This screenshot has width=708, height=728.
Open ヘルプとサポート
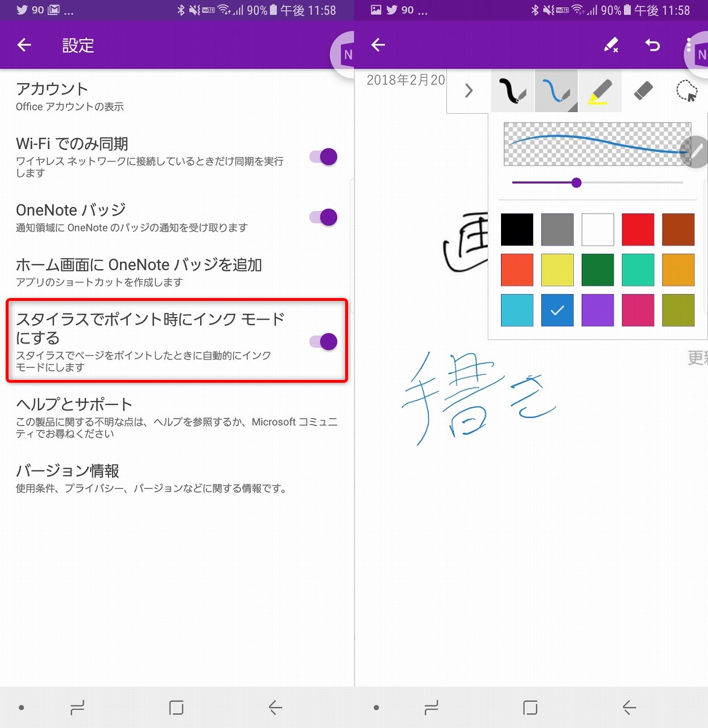tap(176, 418)
